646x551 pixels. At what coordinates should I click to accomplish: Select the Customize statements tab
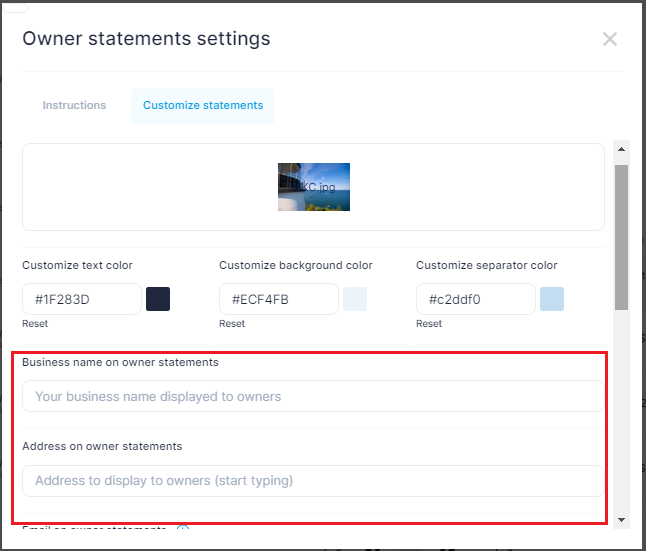(x=203, y=106)
